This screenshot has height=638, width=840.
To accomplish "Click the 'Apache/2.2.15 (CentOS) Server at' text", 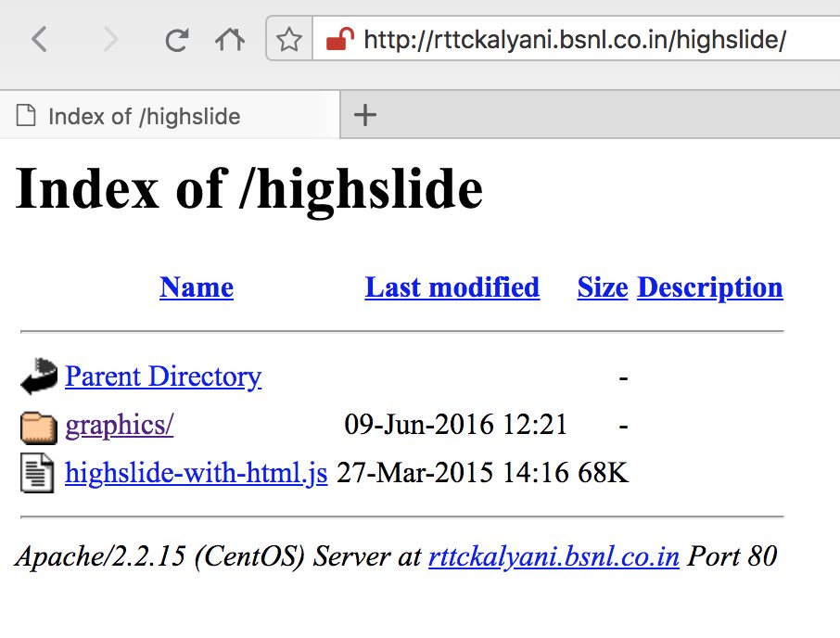I will (219, 556).
